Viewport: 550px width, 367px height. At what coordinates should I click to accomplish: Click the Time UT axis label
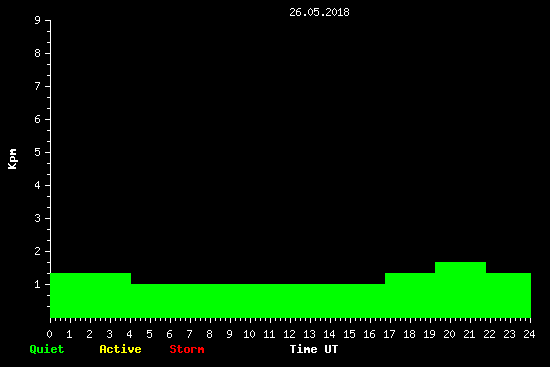pos(314,349)
